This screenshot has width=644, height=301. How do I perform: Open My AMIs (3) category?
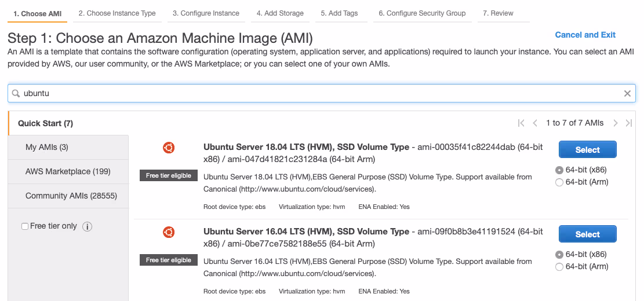(x=68, y=147)
